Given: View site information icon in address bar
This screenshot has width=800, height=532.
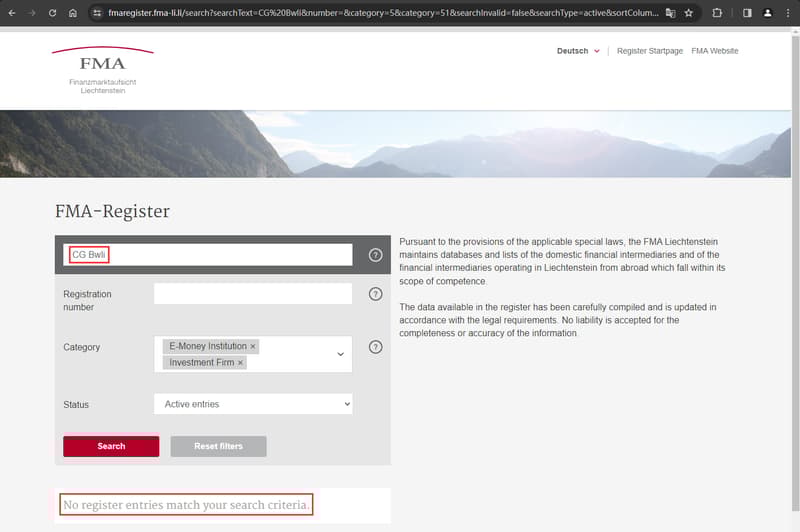Looking at the screenshot, I should click(x=97, y=13).
